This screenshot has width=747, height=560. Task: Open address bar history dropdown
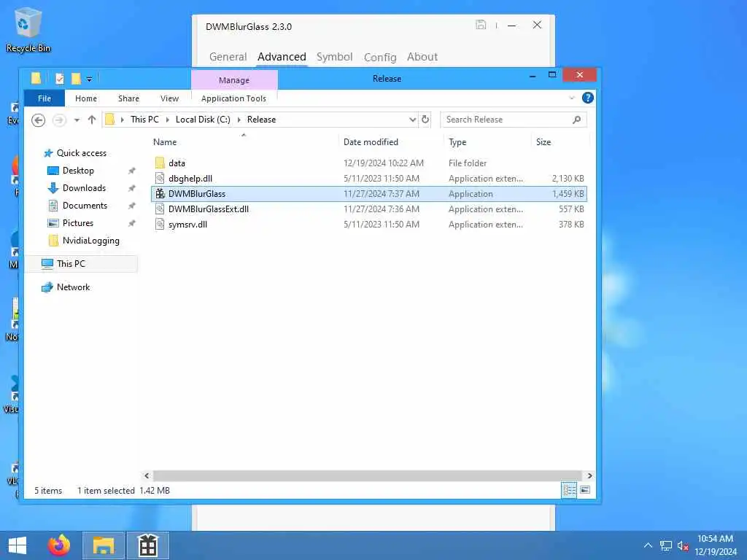click(x=413, y=120)
